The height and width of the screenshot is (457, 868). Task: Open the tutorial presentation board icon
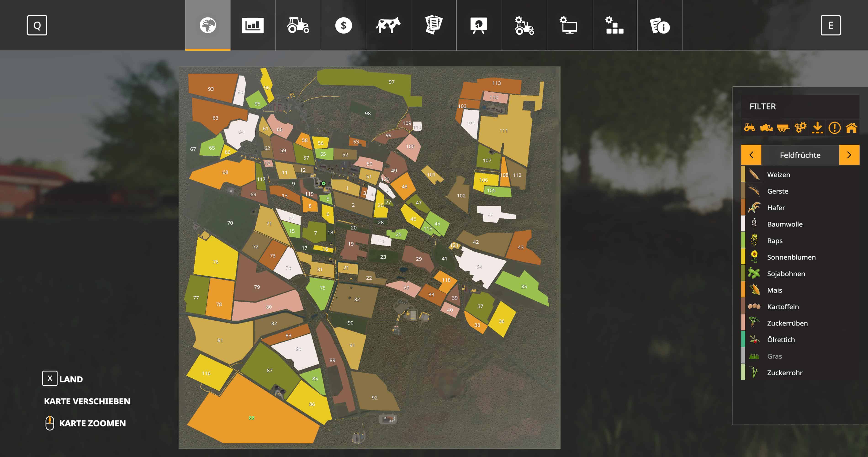tap(479, 25)
